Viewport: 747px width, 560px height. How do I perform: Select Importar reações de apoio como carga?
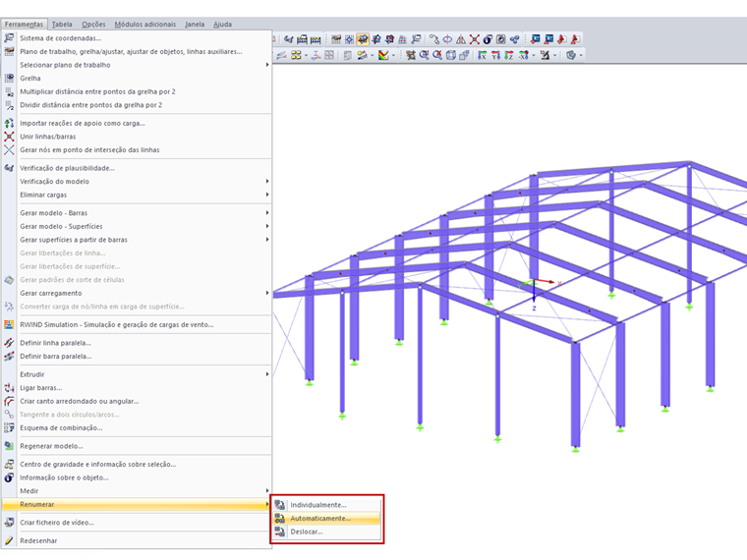pos(137,123)
